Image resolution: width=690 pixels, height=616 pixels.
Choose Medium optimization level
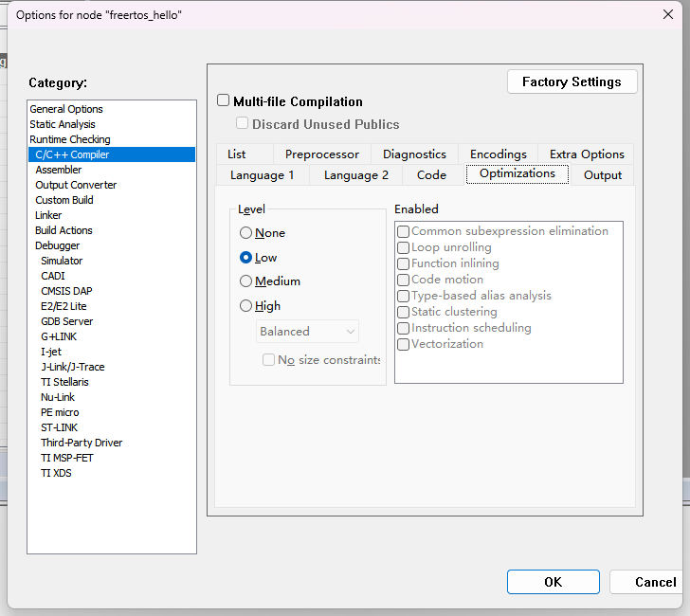tap(246, 281)
